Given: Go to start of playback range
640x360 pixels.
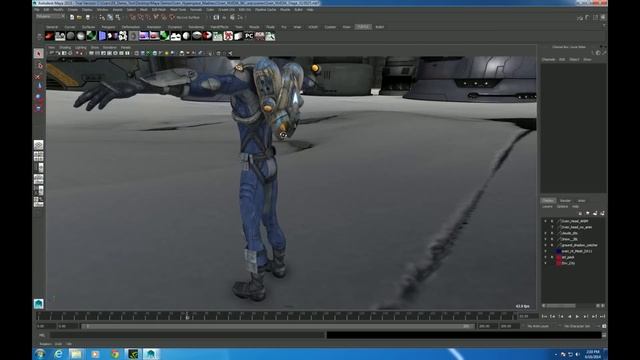Looking at the screenshot, I should [x=544, y=316].
